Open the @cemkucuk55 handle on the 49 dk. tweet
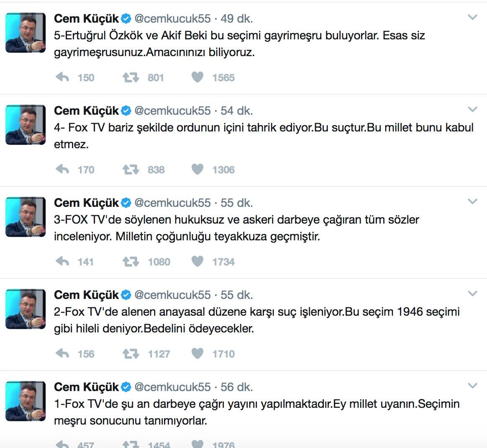 tap(172, 18)
